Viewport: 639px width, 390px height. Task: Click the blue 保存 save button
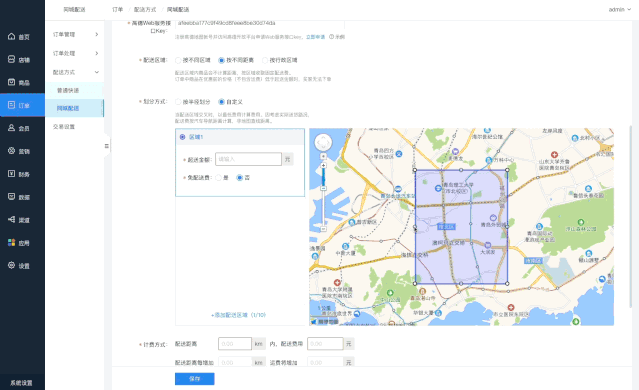pos(195,379)
